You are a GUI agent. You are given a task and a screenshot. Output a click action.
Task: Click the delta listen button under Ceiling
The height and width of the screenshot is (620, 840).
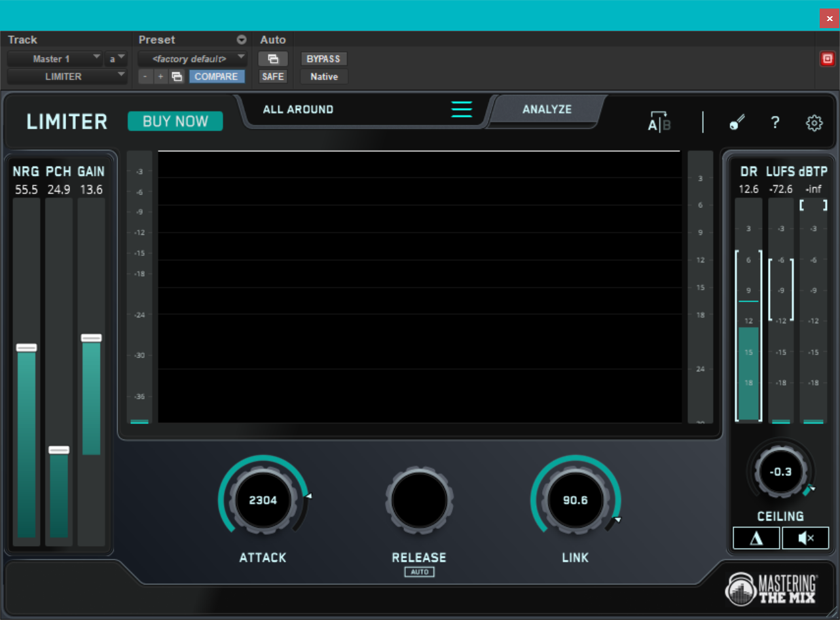[756, 538]
